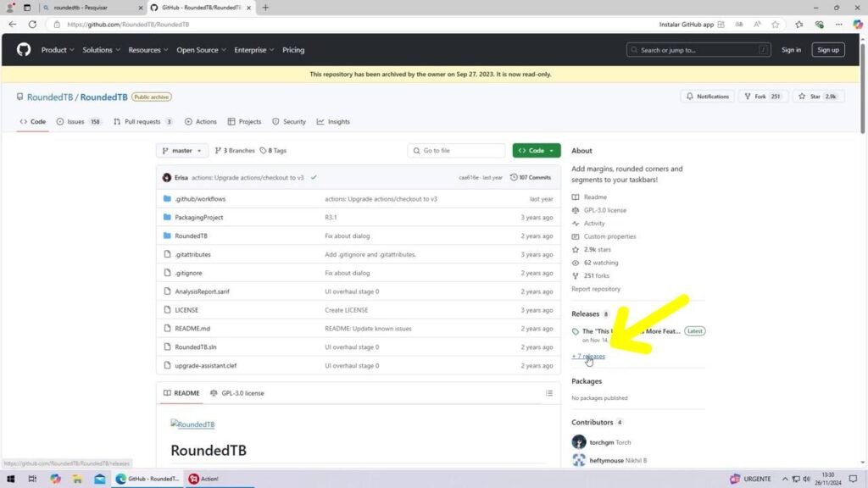Go back with the browser back arrow

coord(12,25)
